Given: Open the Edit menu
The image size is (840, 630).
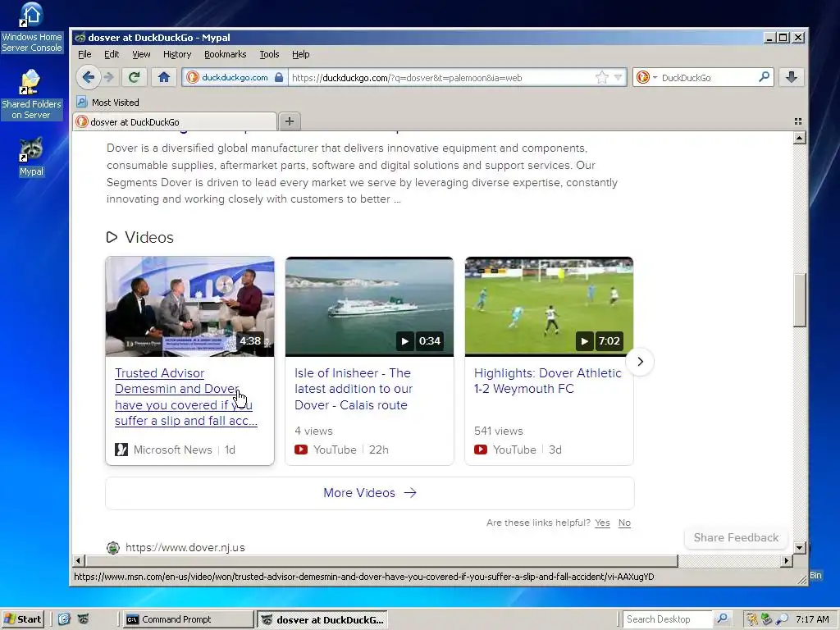Looking at the screenshot, I should (x=112, y=54).
